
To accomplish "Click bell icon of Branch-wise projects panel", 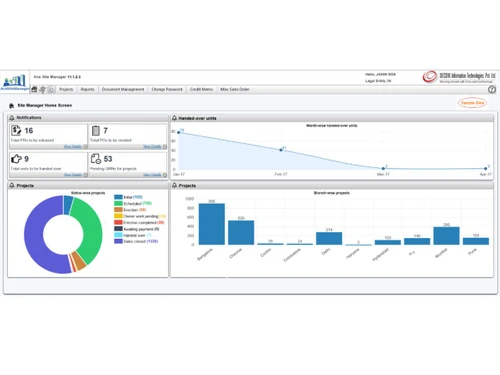I will click(174, 185).
